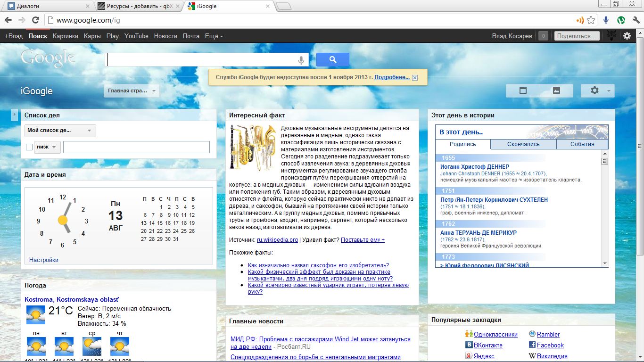Click the Wikipedia W bookmark icon
644x362 pixels.
pos(532,356)
